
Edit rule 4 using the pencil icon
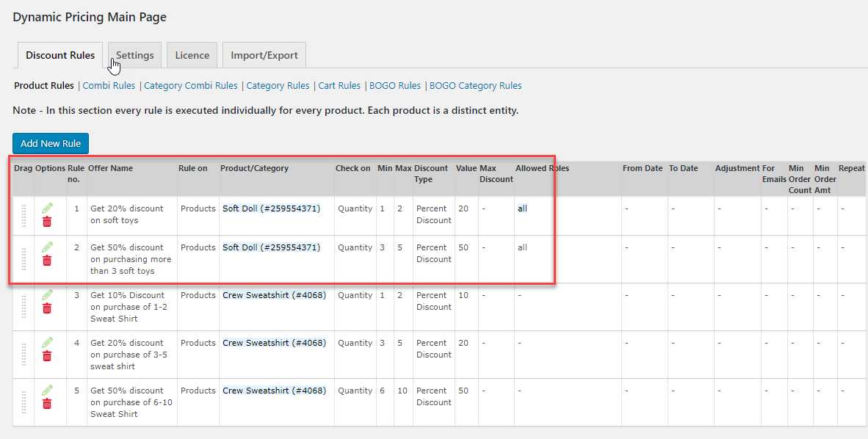click(48, 342)
